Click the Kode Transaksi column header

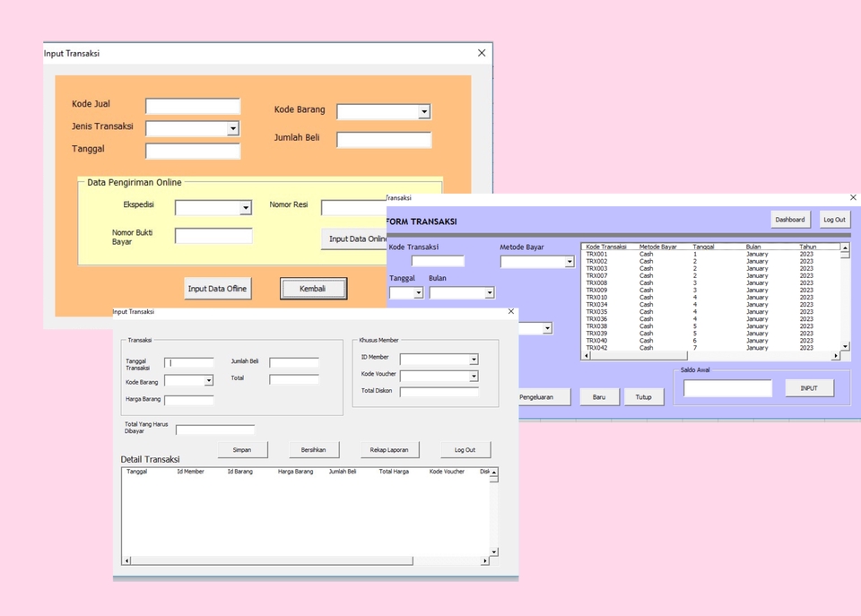[605, 247]
